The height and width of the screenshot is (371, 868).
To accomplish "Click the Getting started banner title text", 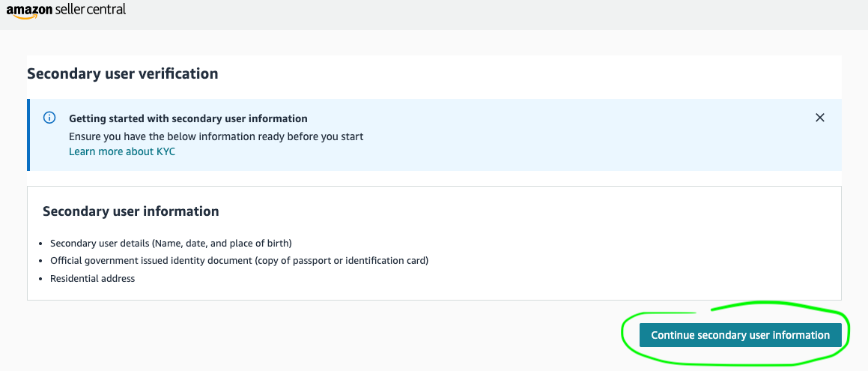I will click(x=188, y=118).
